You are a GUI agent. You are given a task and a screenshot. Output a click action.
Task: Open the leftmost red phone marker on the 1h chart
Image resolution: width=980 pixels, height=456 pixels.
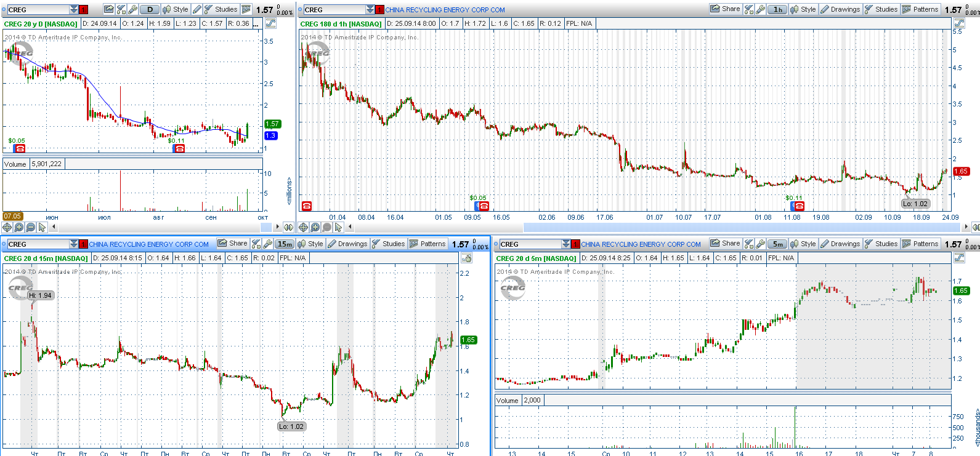coord(307,206)
